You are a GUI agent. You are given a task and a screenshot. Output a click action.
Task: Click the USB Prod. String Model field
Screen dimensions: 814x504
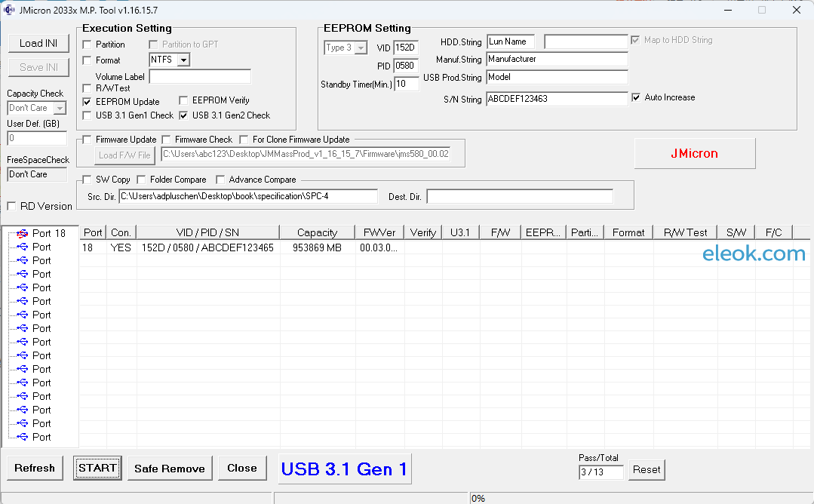(557, 78)
